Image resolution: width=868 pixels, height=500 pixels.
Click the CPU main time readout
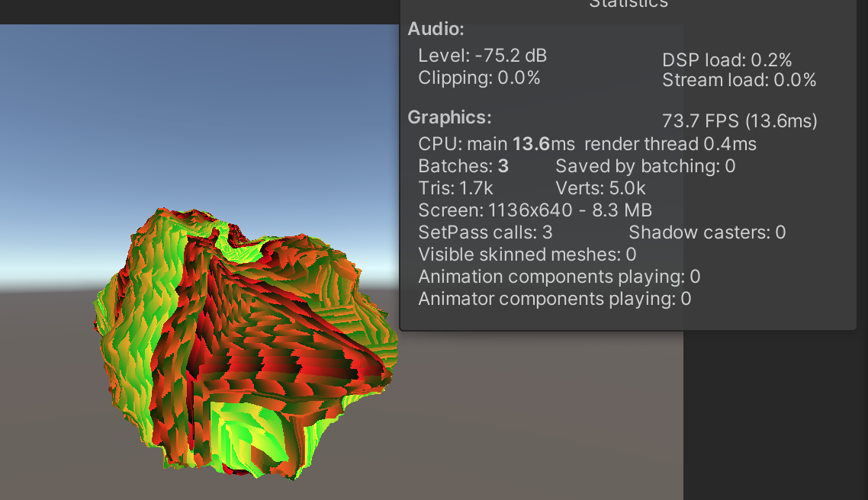point(534,143)
